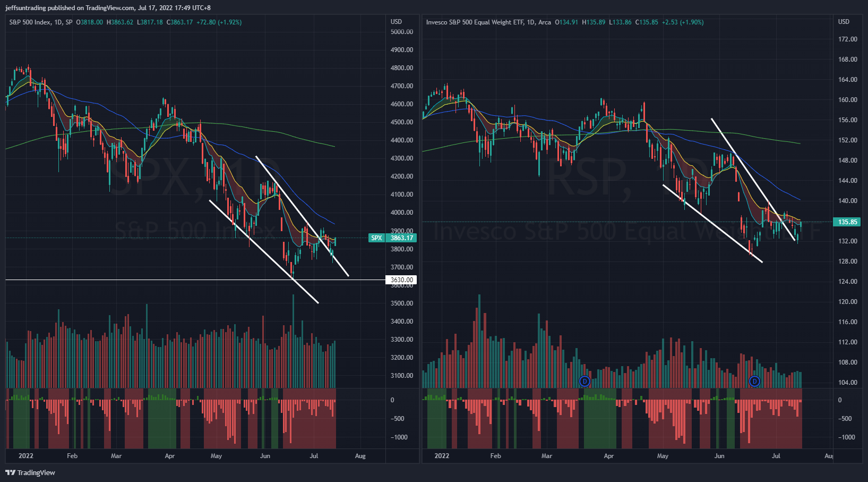Image resolution: width=868 pixels, height=482 pixels.
Task: Click the Mar label on SPX time axis
Action: click(116, 456)
